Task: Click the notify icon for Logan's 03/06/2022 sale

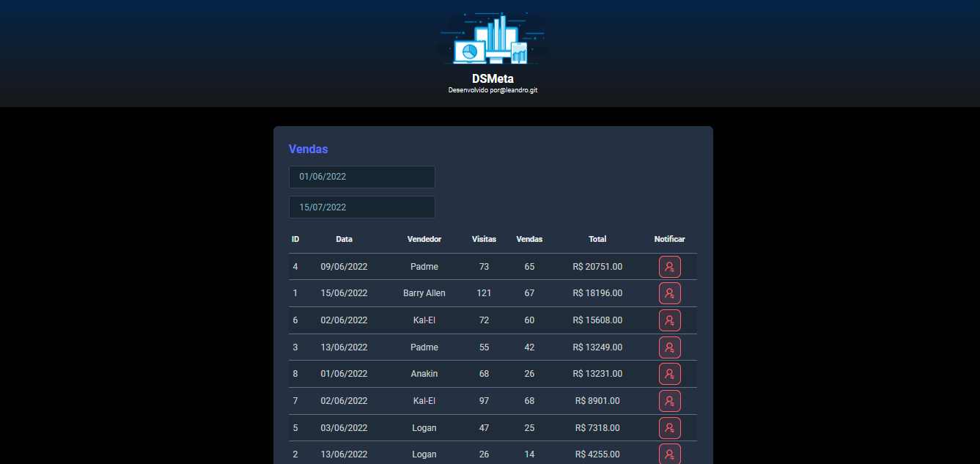Action: 669,427
